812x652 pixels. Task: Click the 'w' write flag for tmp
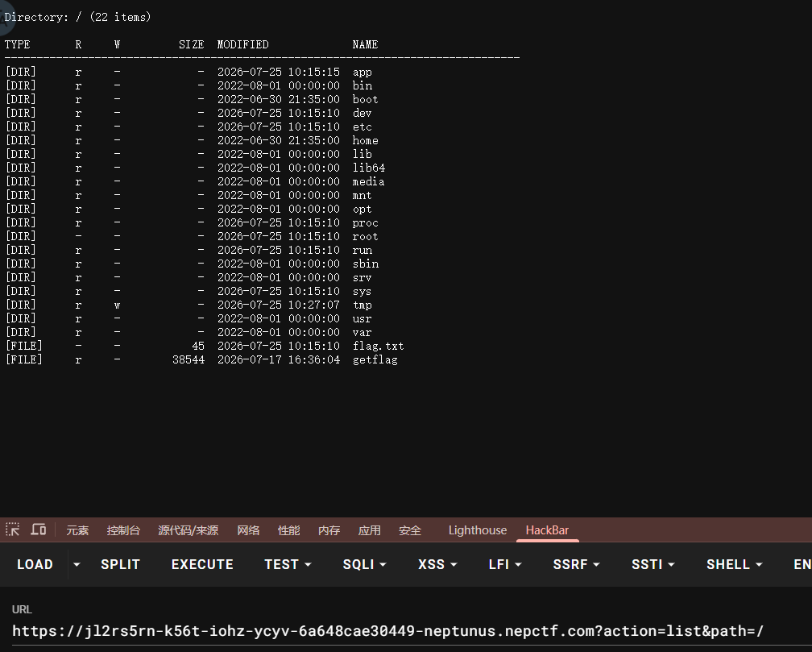point(117,305)
